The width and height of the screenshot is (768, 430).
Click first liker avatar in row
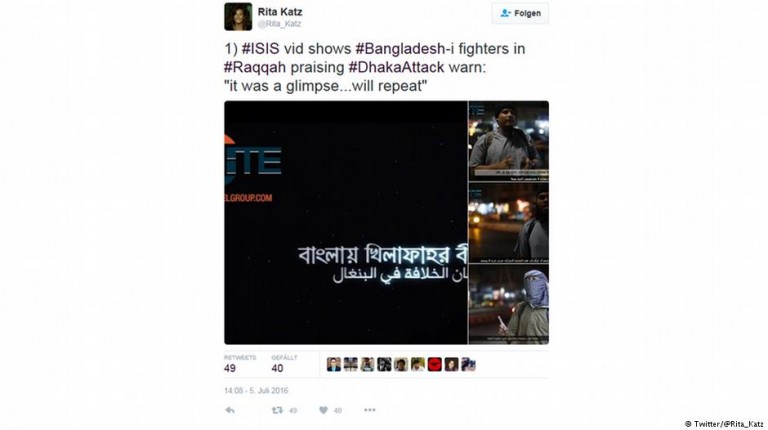pyautogui.click(x=334, y=364)
